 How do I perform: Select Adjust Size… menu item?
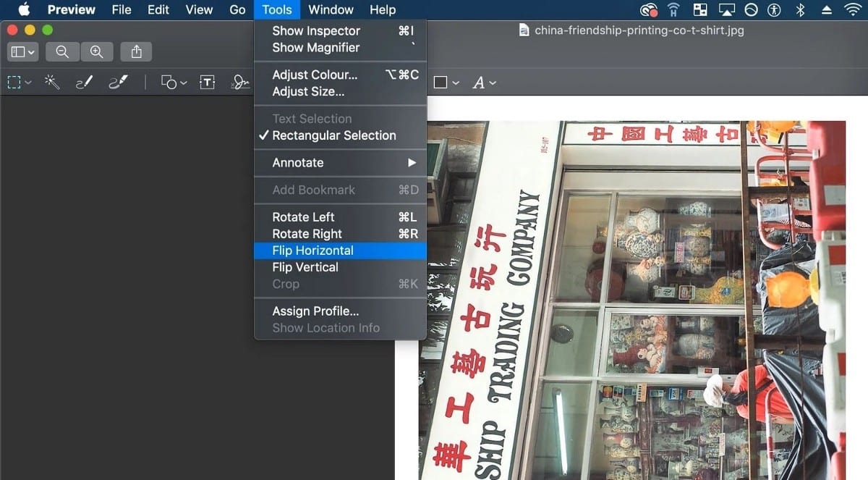pyautogui.click(x=340, y=92)
